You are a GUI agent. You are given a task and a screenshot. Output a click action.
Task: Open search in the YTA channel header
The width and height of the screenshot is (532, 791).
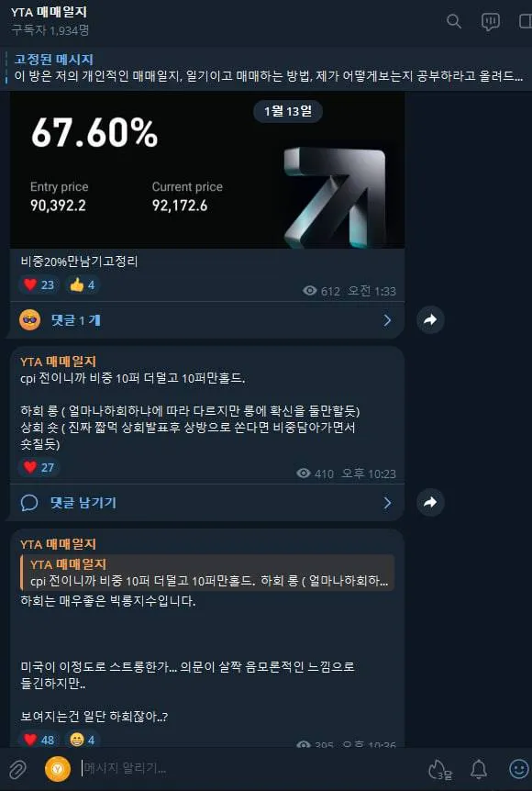pos(454,21)
